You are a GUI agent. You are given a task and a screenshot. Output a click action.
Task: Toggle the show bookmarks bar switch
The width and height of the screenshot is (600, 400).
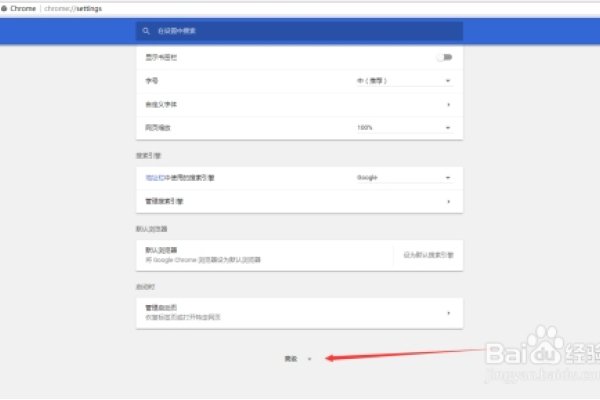(x=445, y=57)
